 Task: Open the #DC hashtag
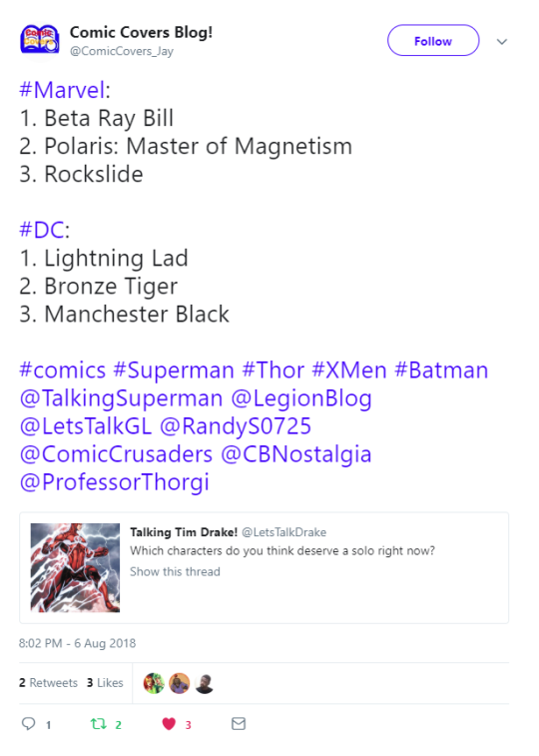pos(42,230)
